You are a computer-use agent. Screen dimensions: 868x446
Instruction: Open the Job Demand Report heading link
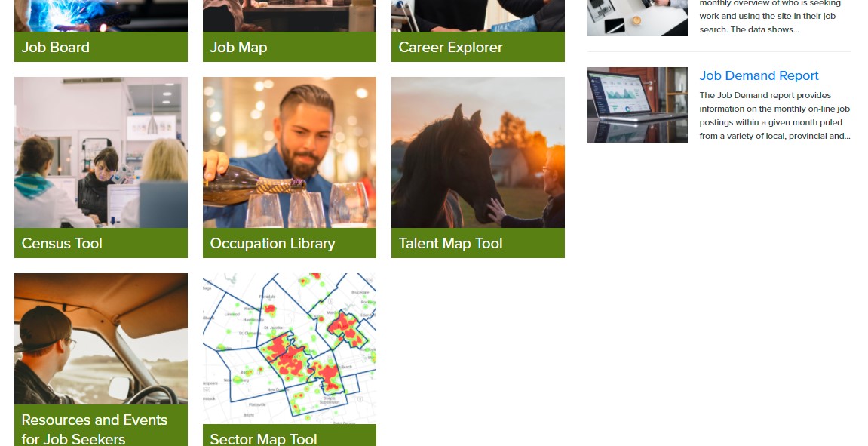pyautogui.click(x=759, y=76)
